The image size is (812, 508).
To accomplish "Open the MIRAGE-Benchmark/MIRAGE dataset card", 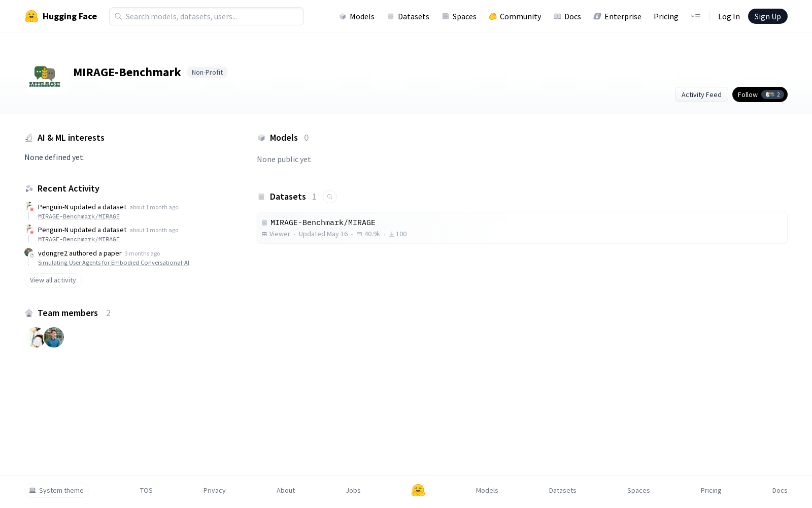I will click(x=522, y=228).
